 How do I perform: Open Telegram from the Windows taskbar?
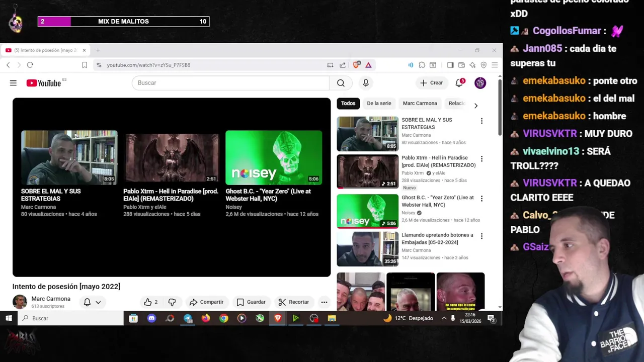point(188,318)
